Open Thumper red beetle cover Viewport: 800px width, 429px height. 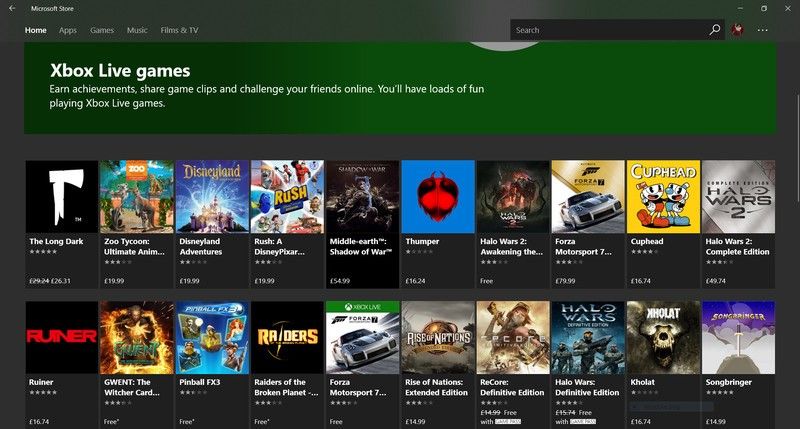point(438,197)
